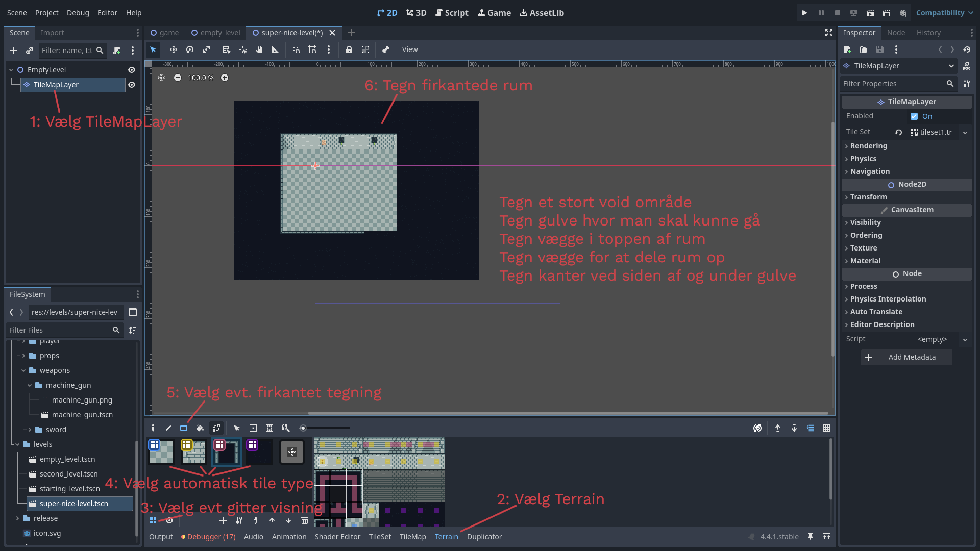Uncheck the Enabled On checkbox
This screenshot has height=551, width=980.
coord(914,116)
